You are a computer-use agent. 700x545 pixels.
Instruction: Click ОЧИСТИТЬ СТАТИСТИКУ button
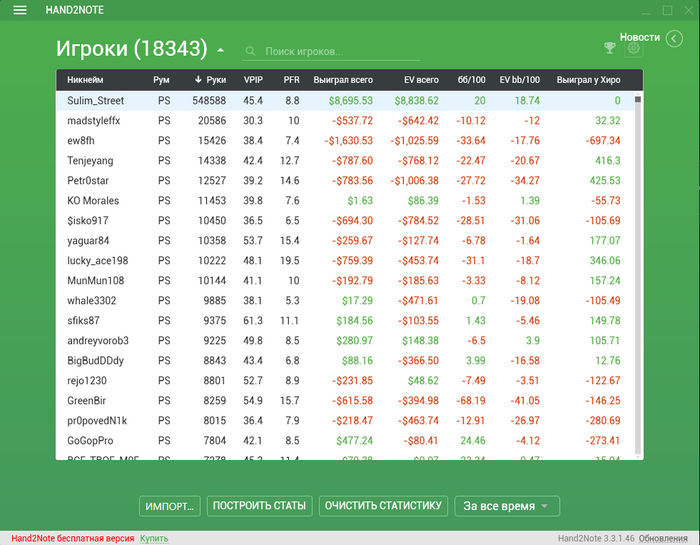[x=383, y=506]
